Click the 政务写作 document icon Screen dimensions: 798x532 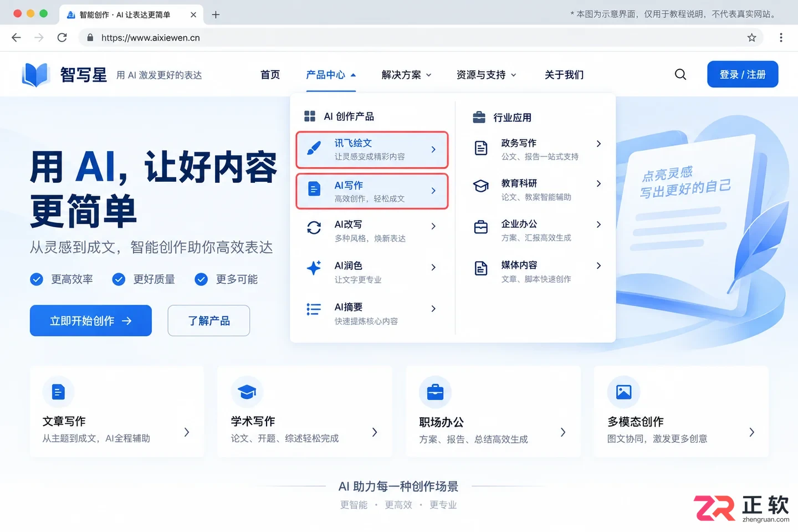click(481, 148)
